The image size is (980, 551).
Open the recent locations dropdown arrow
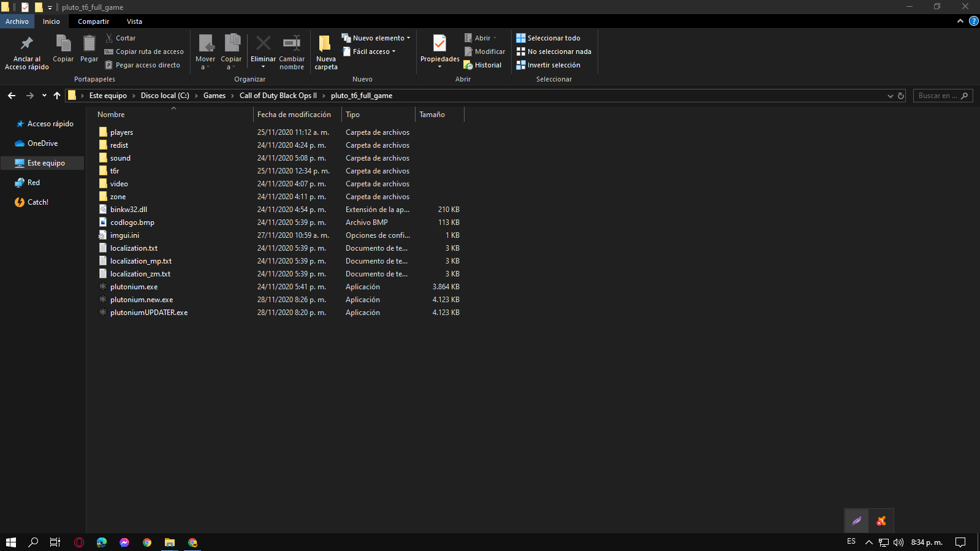pyautogui.click(x=44, y=96)
